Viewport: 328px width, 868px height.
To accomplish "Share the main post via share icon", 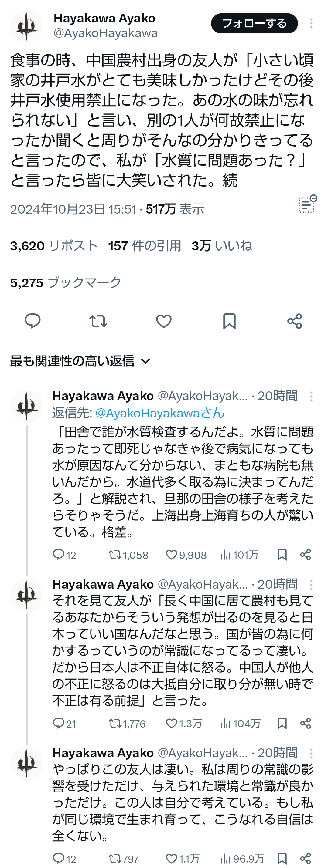I will 295,320.
